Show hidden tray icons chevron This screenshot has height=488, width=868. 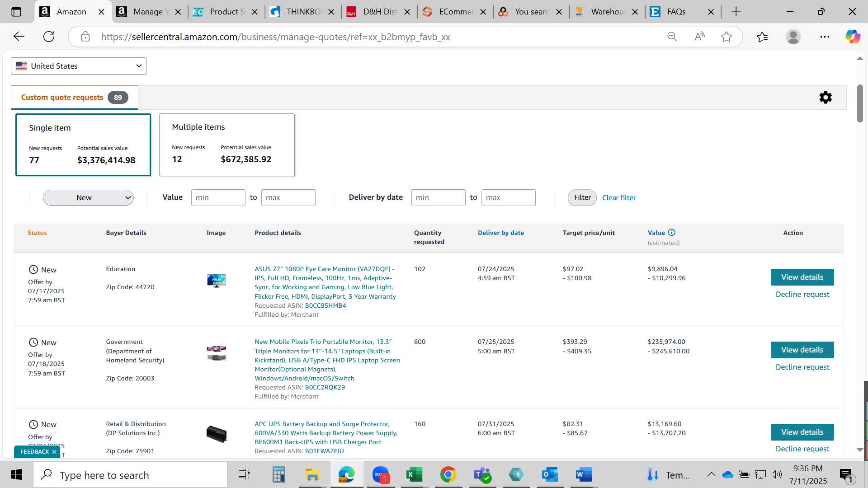point(711,474)
